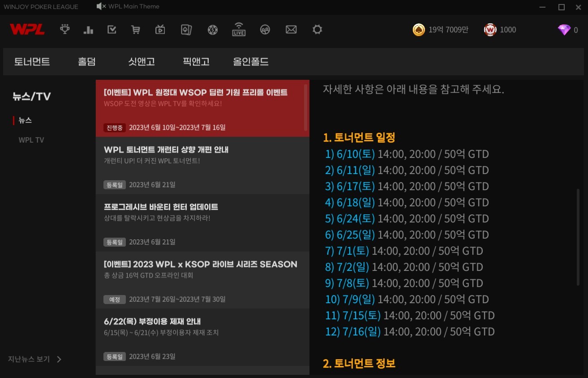Image resolution: width=588 pixels, height=378 pixels.
Task: Toggle mute for WPL Main Theme
Action: (101, 6)
